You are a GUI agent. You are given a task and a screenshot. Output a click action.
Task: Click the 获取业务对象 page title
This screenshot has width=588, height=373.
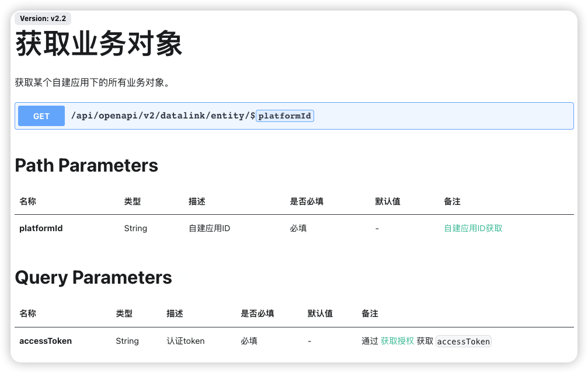click(98, 44)
